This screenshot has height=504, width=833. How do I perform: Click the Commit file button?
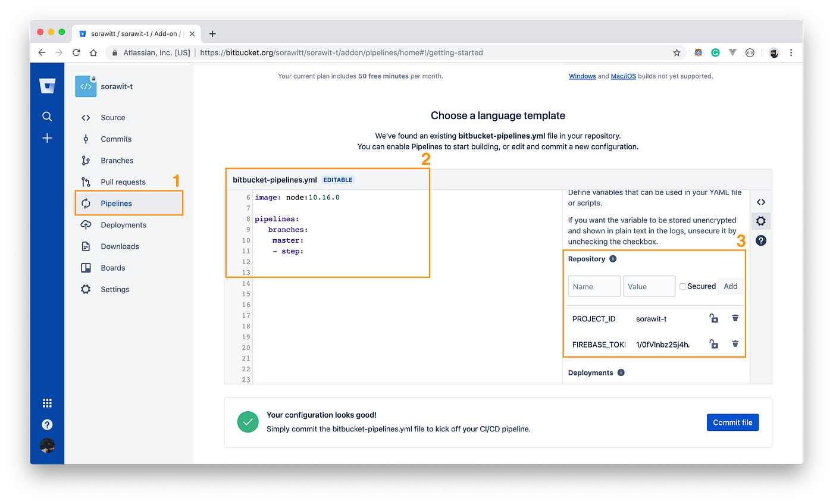tap(732, 422)
